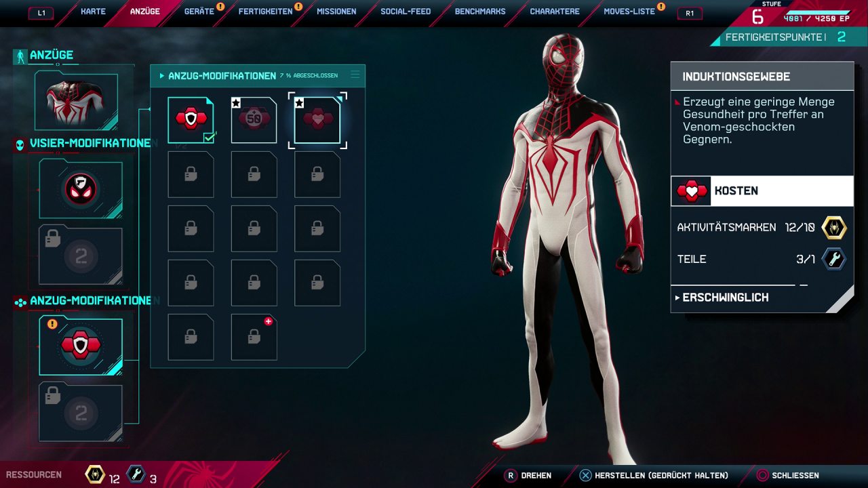Collapse the Anzug-Modifikationen panel header arrow

(162, 76)
